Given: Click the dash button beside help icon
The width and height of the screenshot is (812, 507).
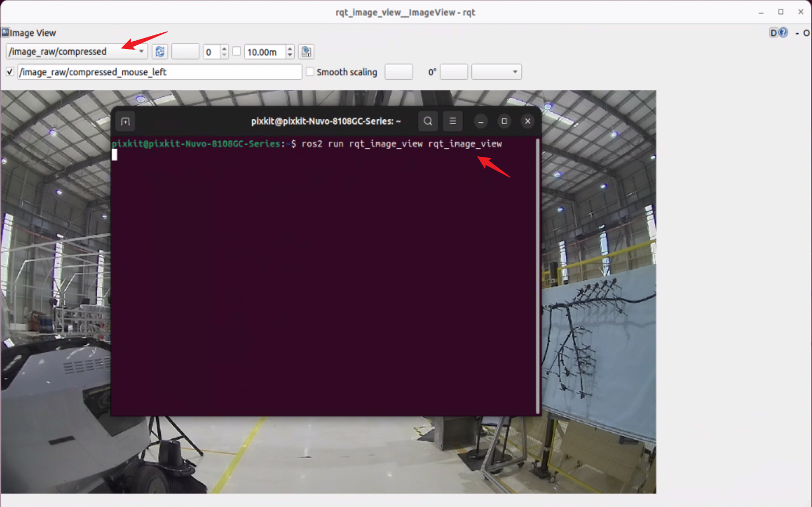Looking at the screenshot, I should click(x=797, y=33).
